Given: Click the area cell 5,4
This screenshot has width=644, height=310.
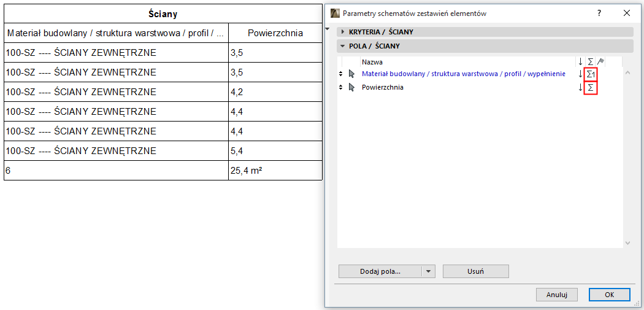Looking at the screenshot, I should (275, 151).
